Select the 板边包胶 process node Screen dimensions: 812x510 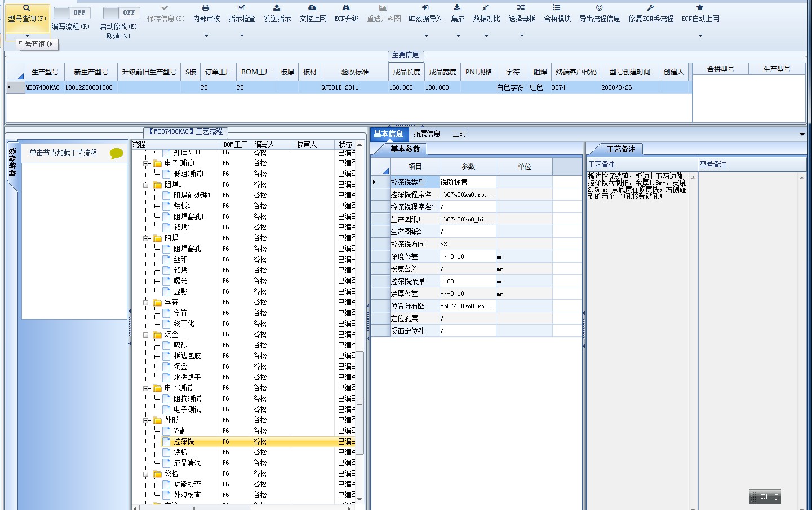[x=187, y=356]
